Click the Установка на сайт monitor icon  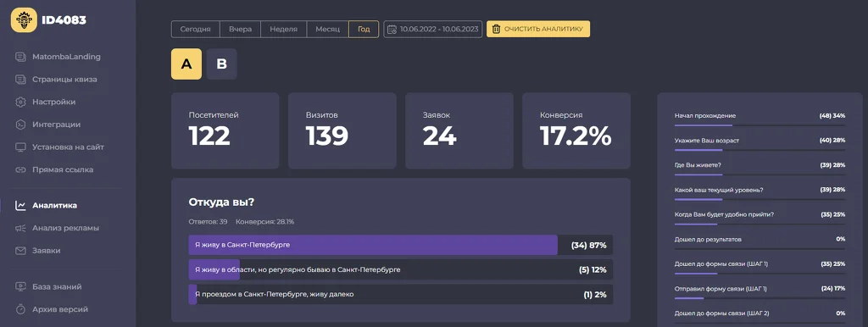pyautogui.click(x=20, y=147)
